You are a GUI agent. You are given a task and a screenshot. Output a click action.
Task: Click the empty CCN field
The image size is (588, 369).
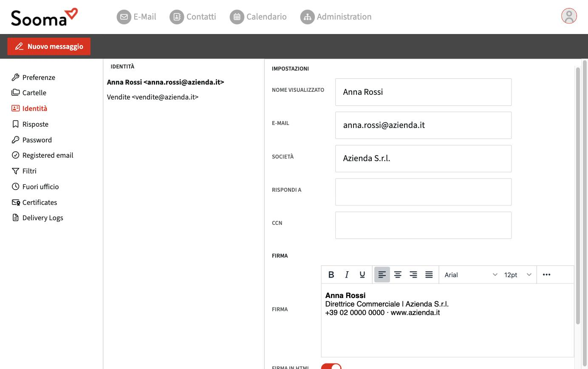423,225
